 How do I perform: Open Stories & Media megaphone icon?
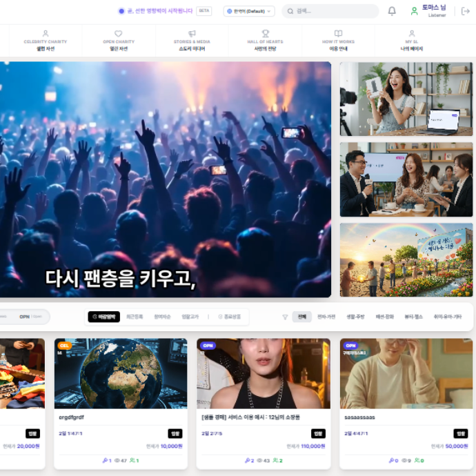coord(192,33)
